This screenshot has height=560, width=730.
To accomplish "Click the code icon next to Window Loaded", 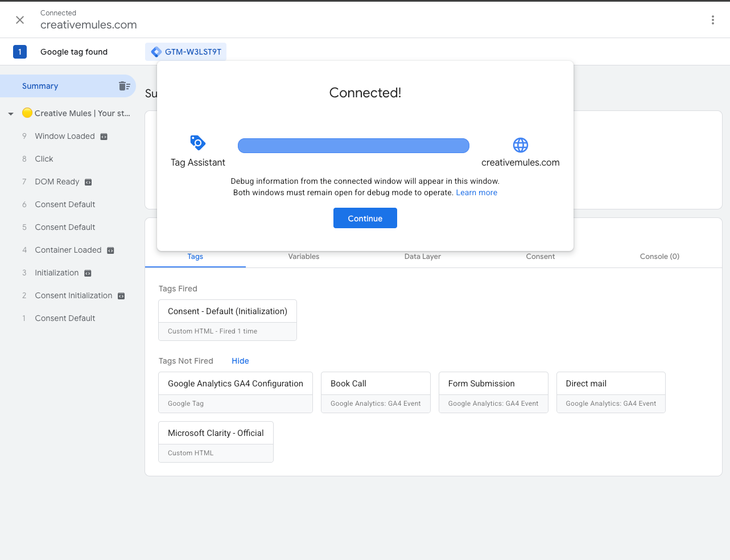I will click(x=104, y=137).
